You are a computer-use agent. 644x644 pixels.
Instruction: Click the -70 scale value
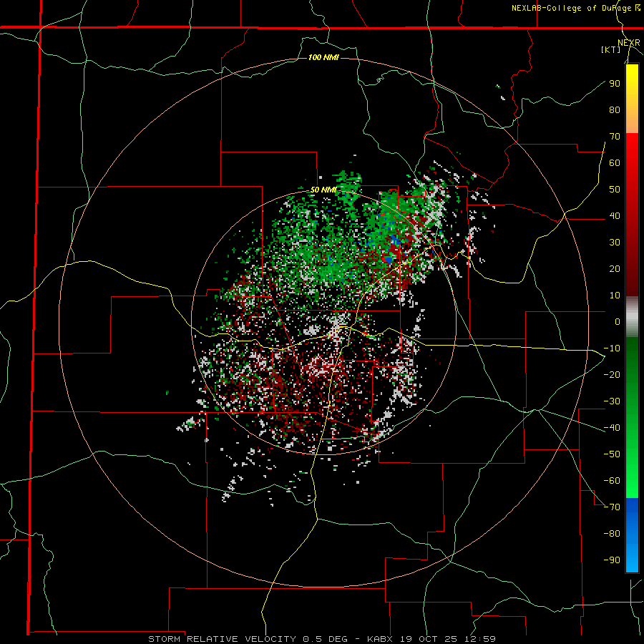click(x=612, y=507)
